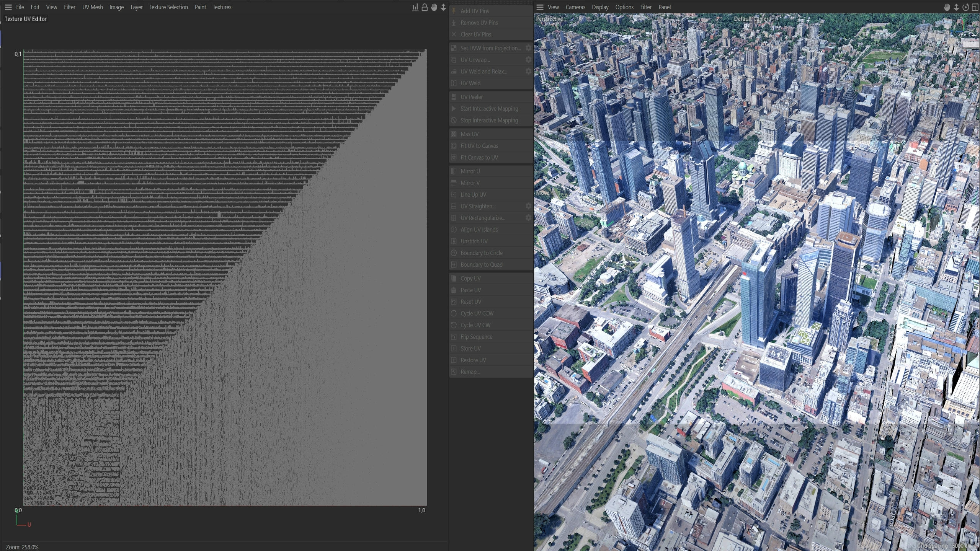Open settings gear beside UV Straighten
The height and width of the screenshot is (551, 980).
coord(528,206)
